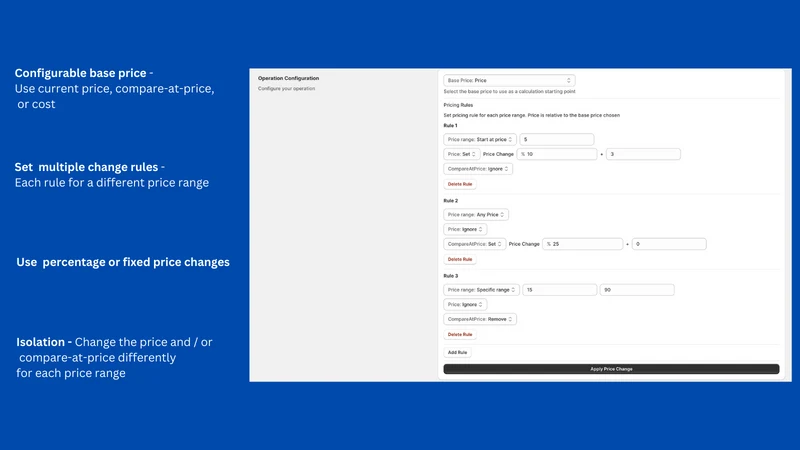Screen dimensions: 800x450
Task: Click the 'Rule 3' label
Action: pyautogui.click(x=451, y=276)
